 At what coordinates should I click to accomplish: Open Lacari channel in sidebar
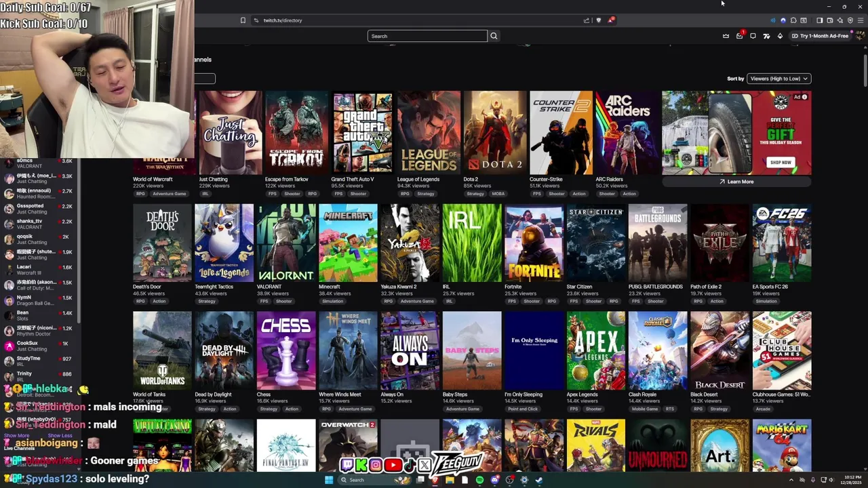click(41, 270)
